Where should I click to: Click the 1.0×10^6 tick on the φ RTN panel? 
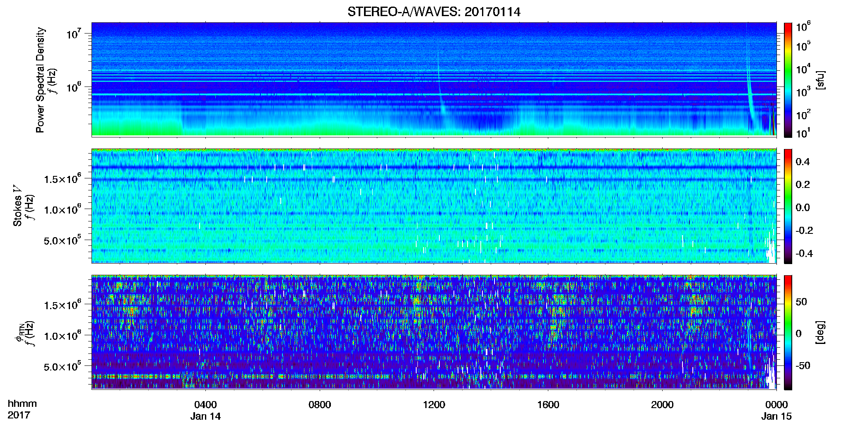click(x=62, y=336)
